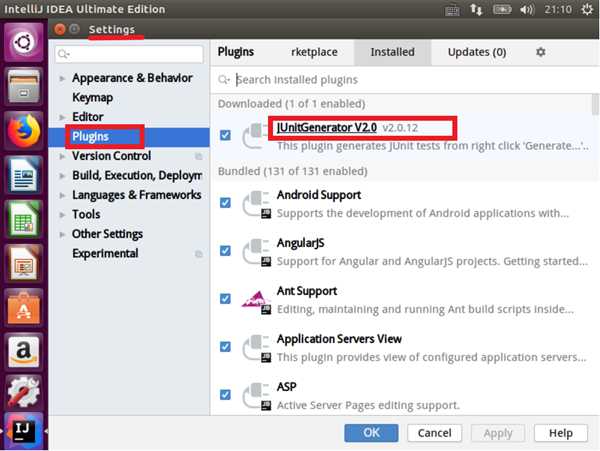Screen dimensions: 600x451
Task: Click keyboard indicator in top panel
Action: click(452, 10)
